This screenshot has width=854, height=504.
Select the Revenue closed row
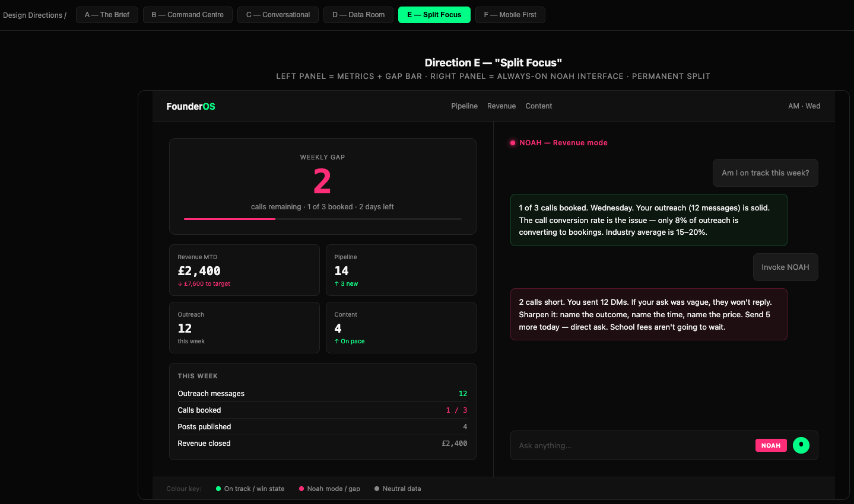click(323, 444)
